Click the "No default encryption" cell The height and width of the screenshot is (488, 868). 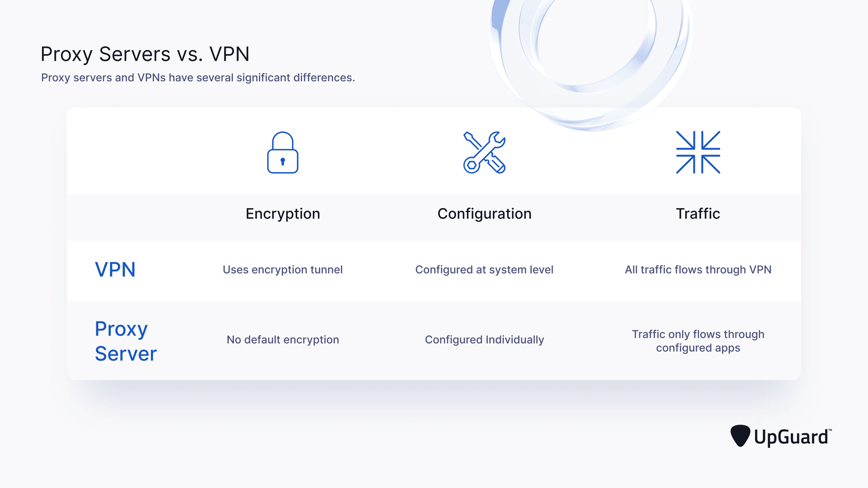click(x=282, y=340)
